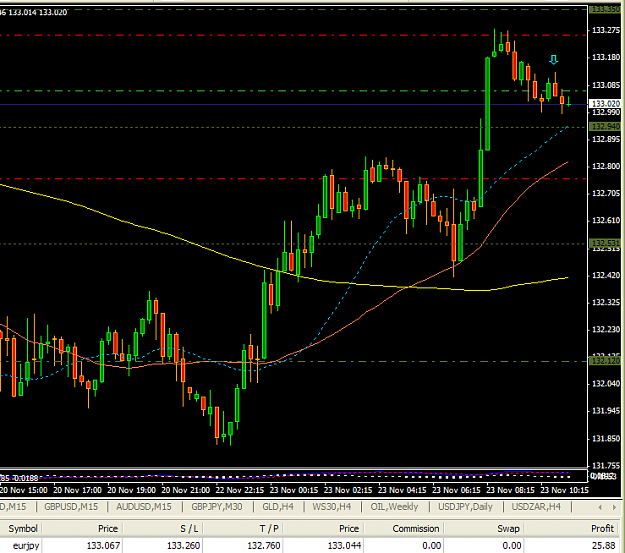Open the GBPJPY,M30 chart tab
This screenshot has width=625, height=553.
coord(216,507)
